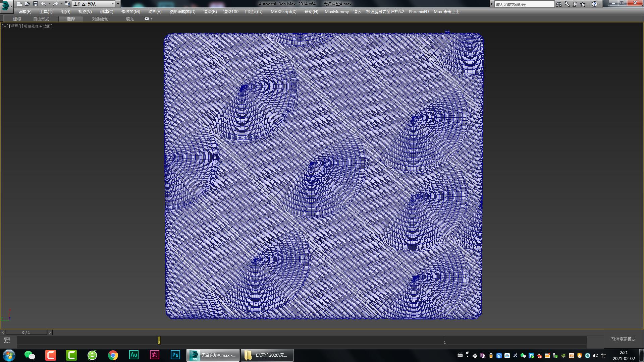
Task: Click the keyword search input field
Action: [524, 4]
